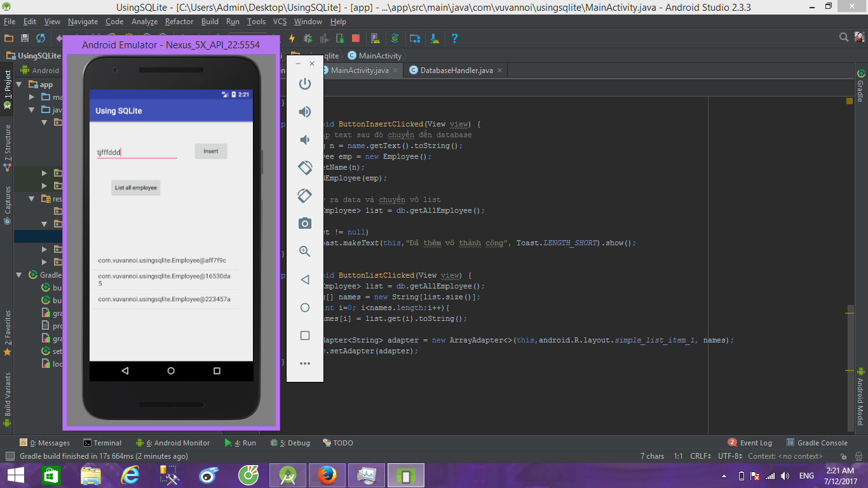The height and width of the screenshot is (488, 868).
Task: Collapse the res folder node
Action: point(32,199)
